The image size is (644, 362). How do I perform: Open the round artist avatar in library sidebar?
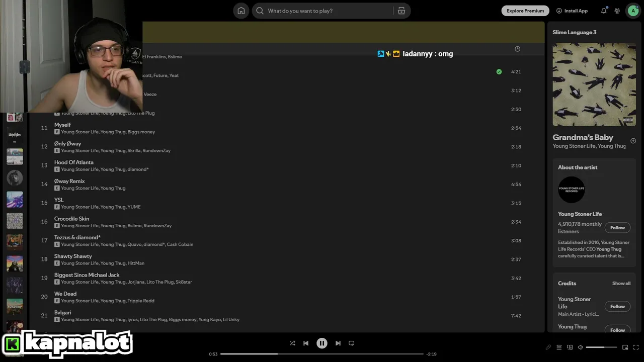(x=15, y=177)
